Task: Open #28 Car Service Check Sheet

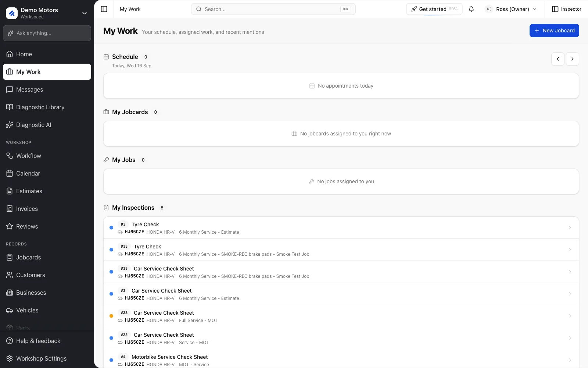Action: point(341,316)
